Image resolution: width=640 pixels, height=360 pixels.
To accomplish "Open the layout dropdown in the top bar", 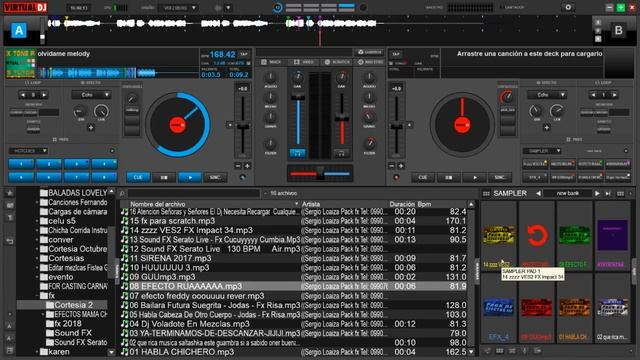I will [x=179, y=8].
